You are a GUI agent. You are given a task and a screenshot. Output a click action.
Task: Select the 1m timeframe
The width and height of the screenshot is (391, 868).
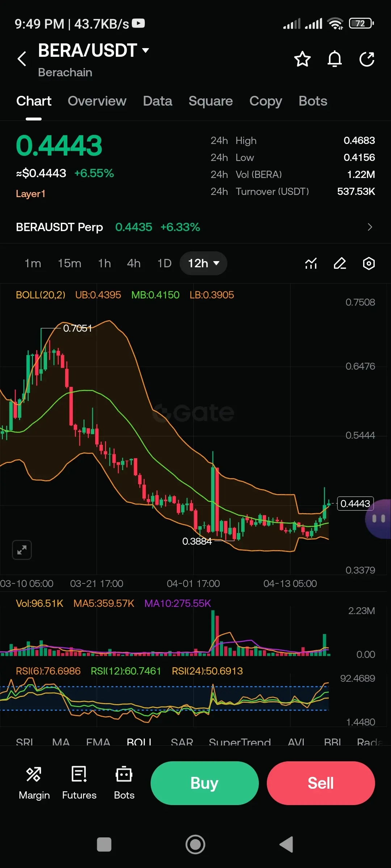pyautogui.click(x=33, y=263)
